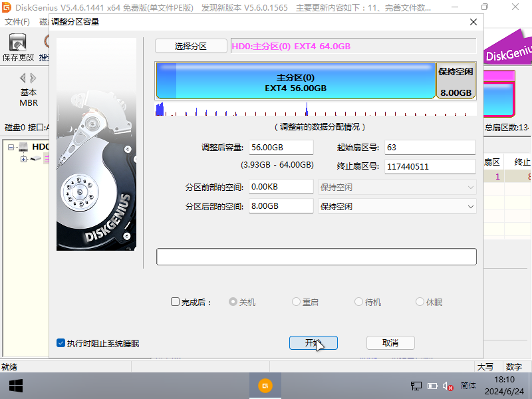The width and height of the screenshot is (532, 399).
Task: Click the data distribution histogram
Action: pos(315,109)
